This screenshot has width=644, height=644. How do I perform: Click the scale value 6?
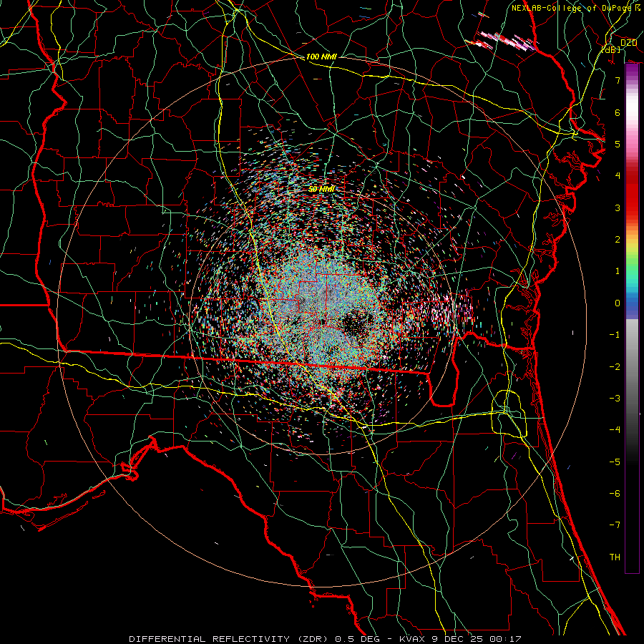click(x=618, y=112)
